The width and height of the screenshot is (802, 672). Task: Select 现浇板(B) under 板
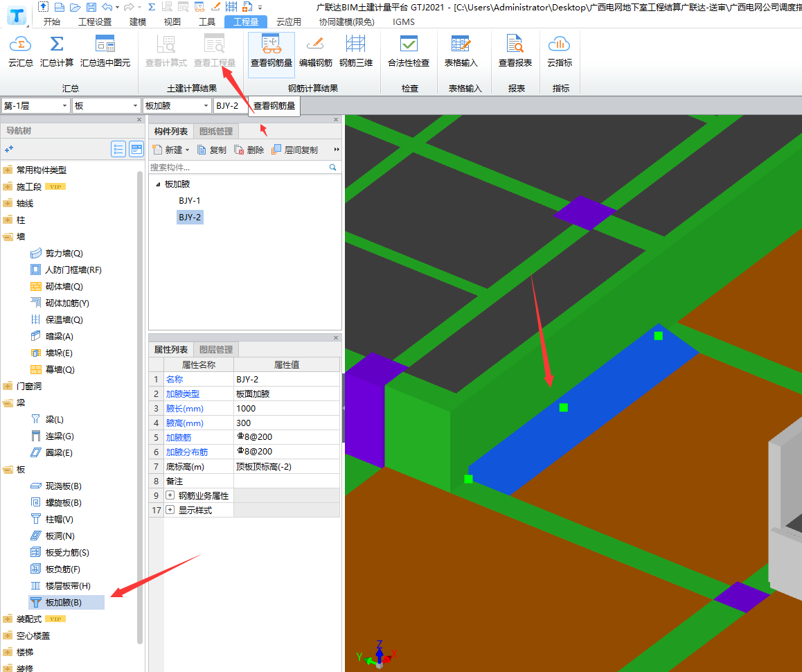pyautogui.click(x=64, y=486)
